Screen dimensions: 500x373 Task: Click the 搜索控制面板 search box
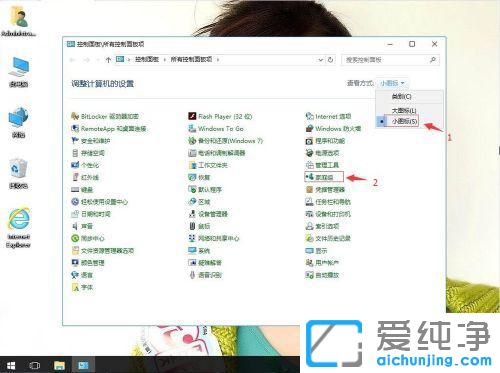coord(390,60)
